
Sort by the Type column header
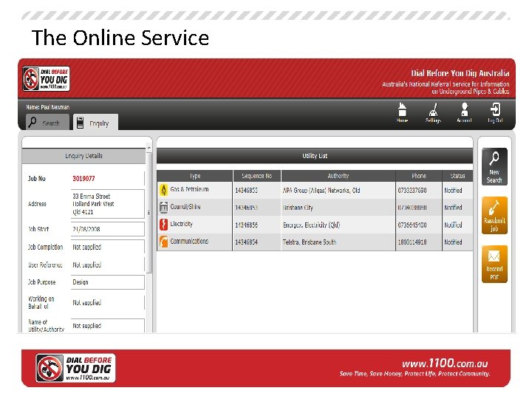(195, 176)
